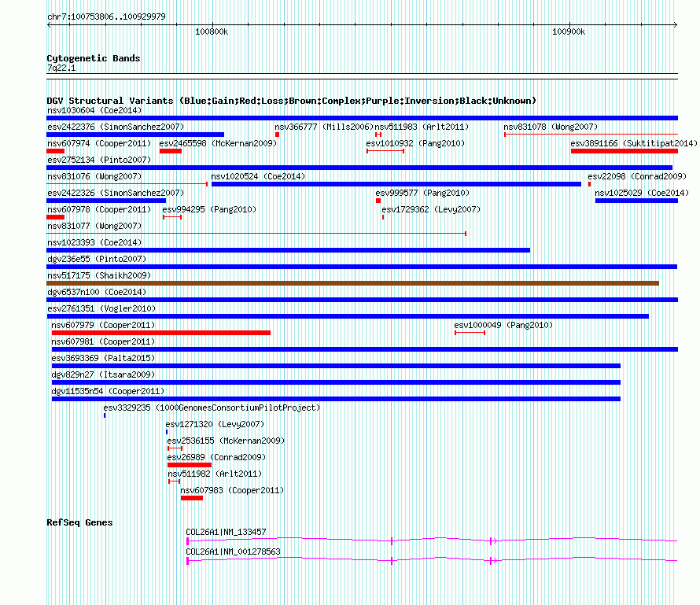The image size is (700, 605).
Task: Open esv2761351 (Vogler2010) label
Action: (101, 308)
